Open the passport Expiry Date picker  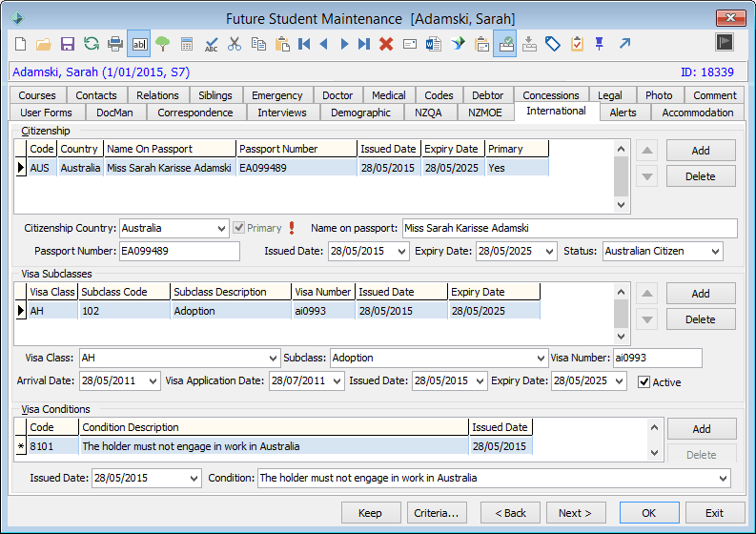549,251
